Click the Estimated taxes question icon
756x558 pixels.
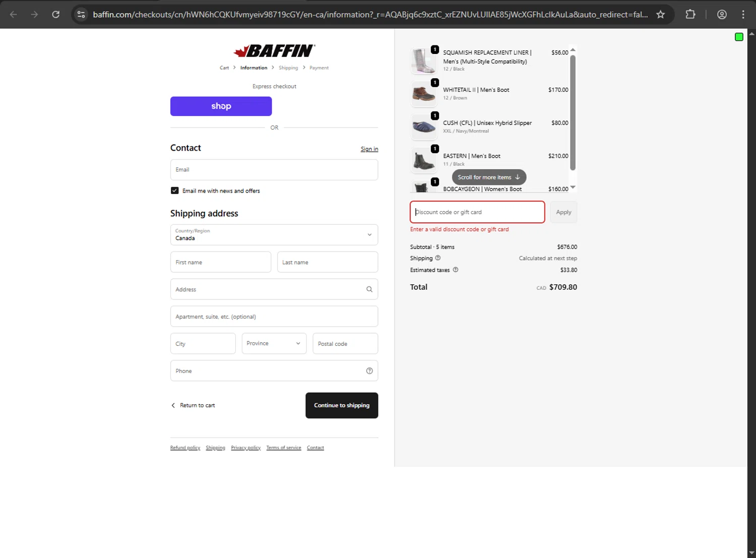456,270
